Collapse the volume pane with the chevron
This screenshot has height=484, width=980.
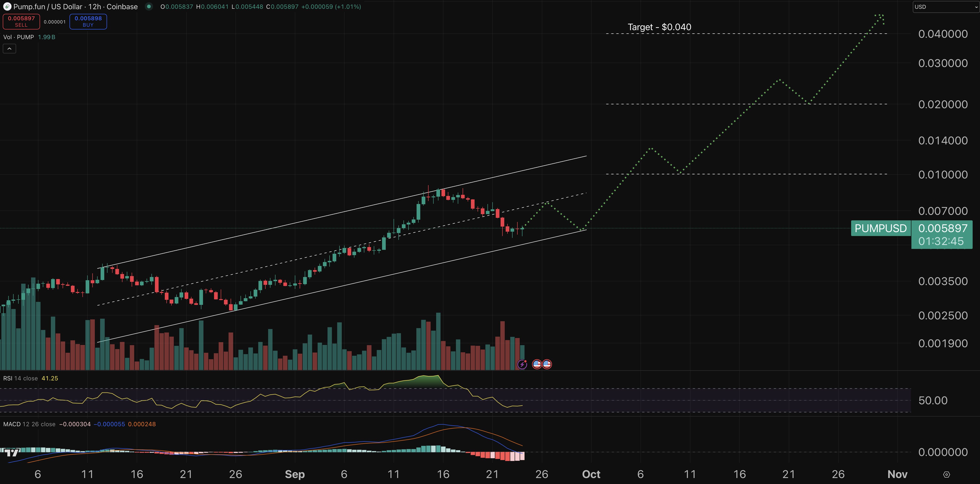pyautogui.click(x=9, y=48)
